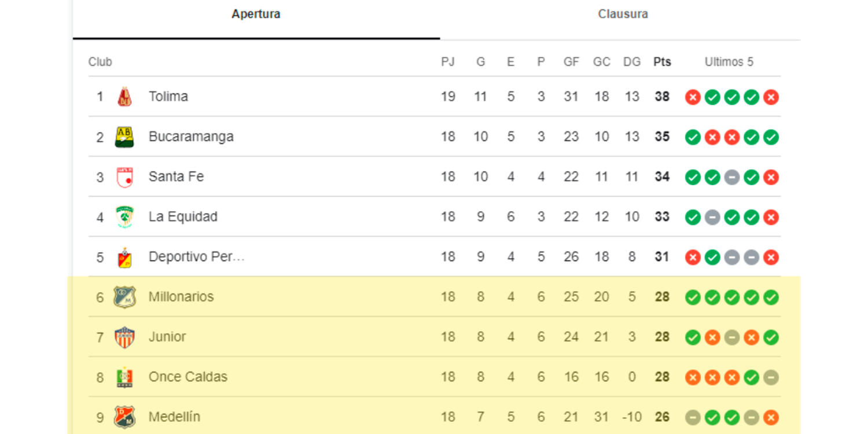
Task: Click the Deportivo Pereira crest icon
Action: (x=124, y=258)
